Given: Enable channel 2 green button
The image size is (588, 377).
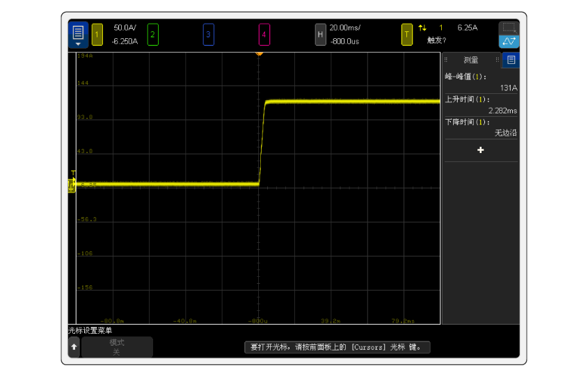Looking at the screenshot, I should point(152,34).
